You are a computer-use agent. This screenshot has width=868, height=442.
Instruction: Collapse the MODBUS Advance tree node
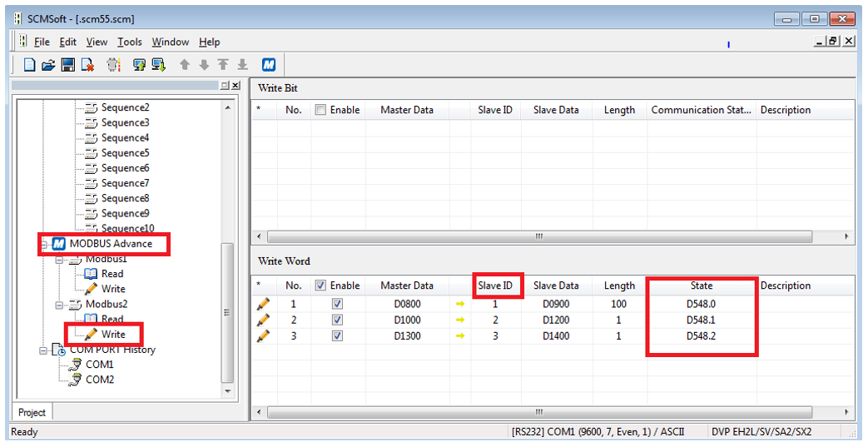click(x=44, y=244)
